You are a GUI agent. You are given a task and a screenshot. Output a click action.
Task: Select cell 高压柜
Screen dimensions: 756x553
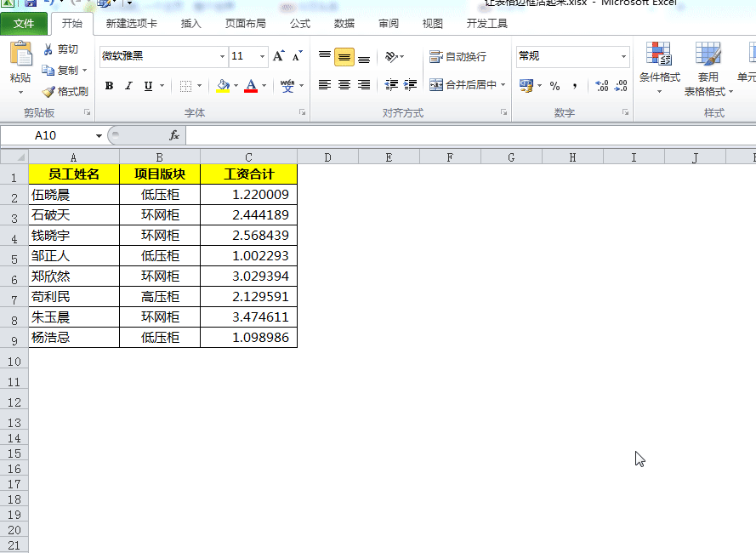pos(160,297)
